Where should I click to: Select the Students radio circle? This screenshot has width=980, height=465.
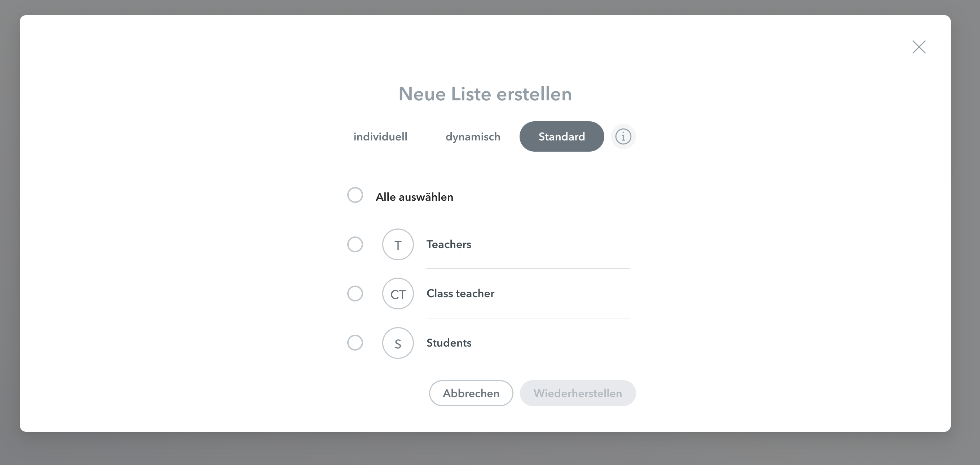(x=355, y=343)
